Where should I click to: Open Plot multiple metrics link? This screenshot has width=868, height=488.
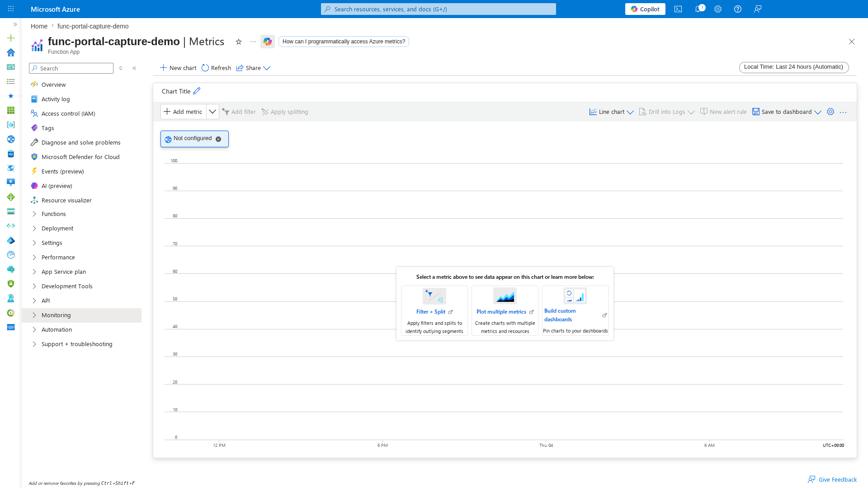click(x=505, y=312)
